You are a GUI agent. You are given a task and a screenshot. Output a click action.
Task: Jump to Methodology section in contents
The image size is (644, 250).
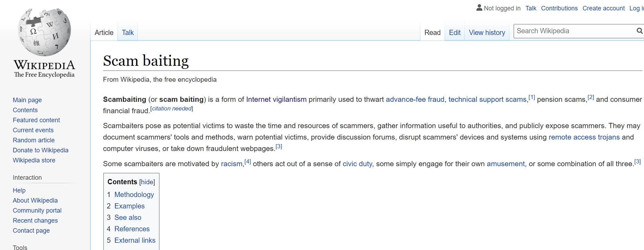coord(134,195)
